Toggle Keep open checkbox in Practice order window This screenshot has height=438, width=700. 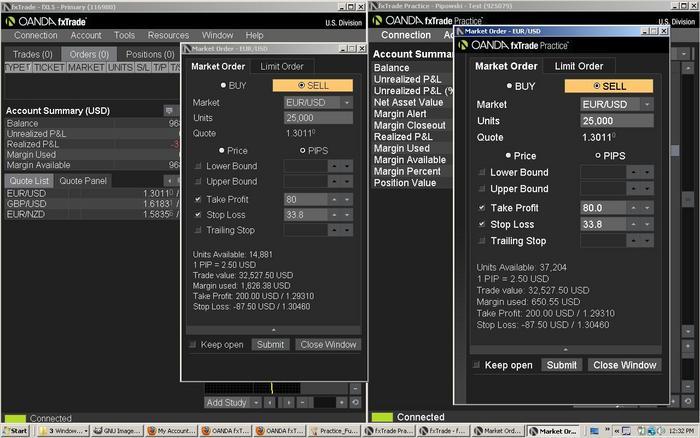476,365
